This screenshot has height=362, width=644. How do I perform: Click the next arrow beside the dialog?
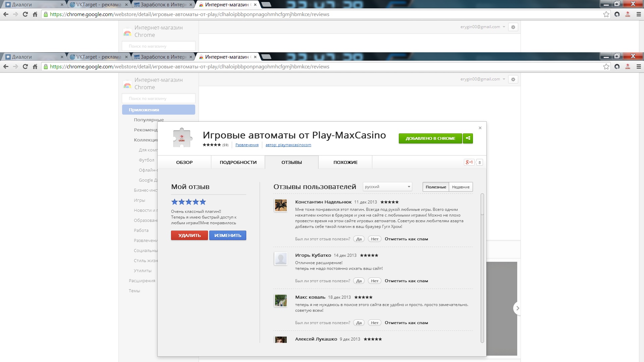(x=517, y=308)
